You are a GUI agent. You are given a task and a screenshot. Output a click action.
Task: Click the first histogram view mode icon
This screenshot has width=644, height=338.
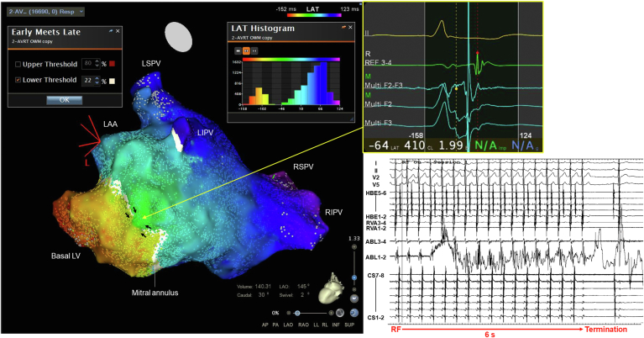point(237,50)
